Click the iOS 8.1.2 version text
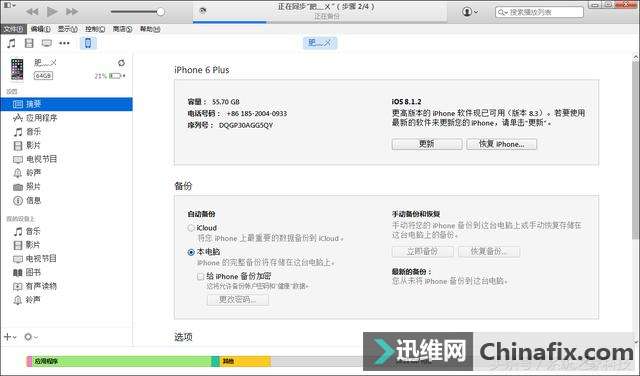Image resolution: width=640 pixels, height=376 pixels. pos(407,102)
